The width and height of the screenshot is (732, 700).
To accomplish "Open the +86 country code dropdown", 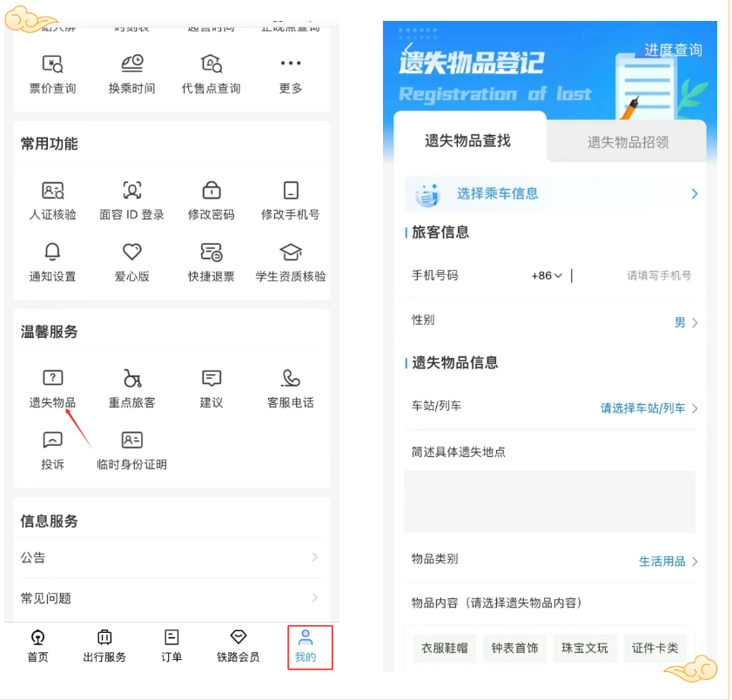I will [547, 276].
